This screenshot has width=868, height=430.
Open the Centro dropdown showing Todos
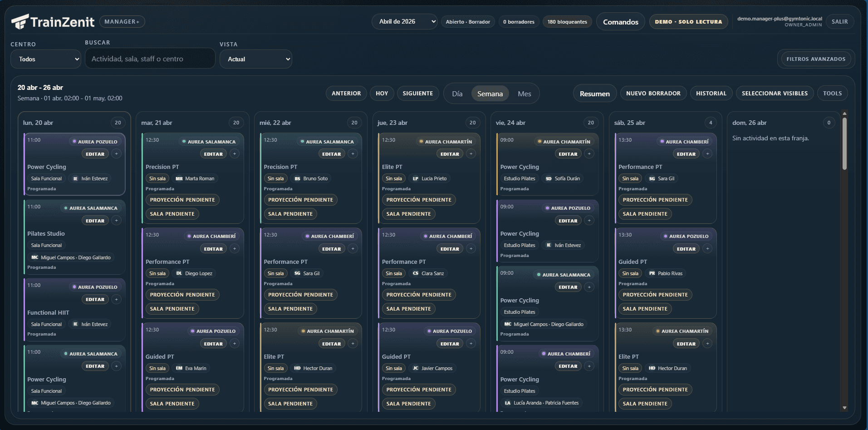click(46, 59)
